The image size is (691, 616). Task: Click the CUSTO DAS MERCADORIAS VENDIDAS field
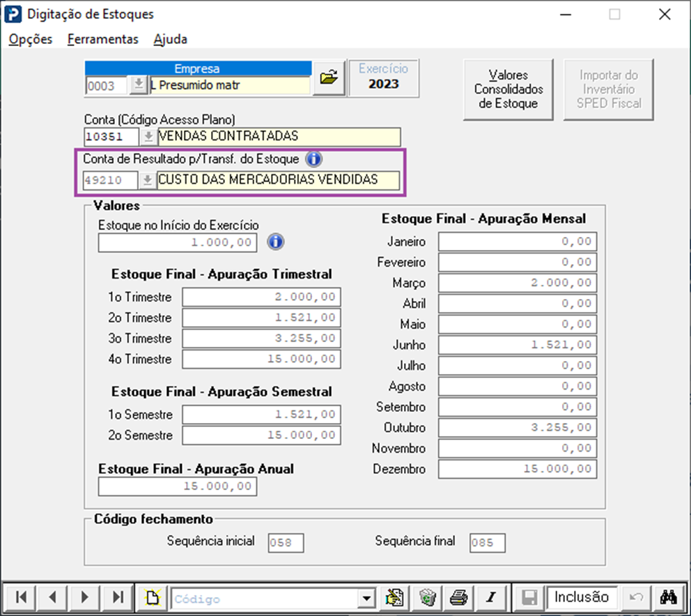(278, 180)
